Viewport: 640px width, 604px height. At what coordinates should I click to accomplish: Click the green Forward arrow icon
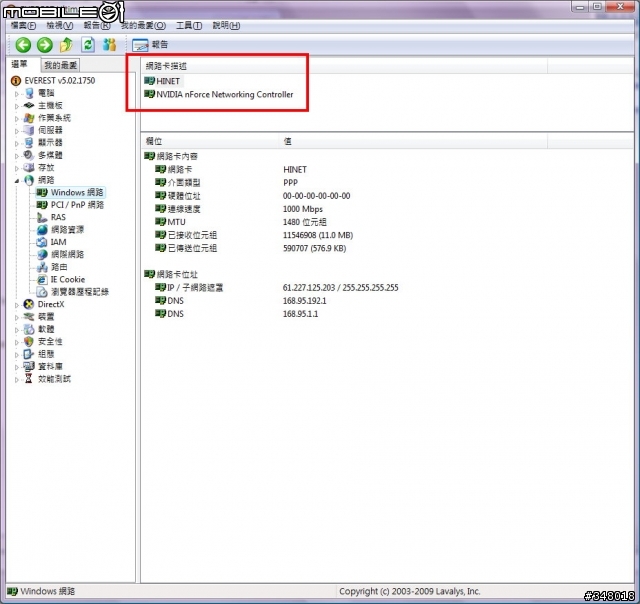pos(44,45)
